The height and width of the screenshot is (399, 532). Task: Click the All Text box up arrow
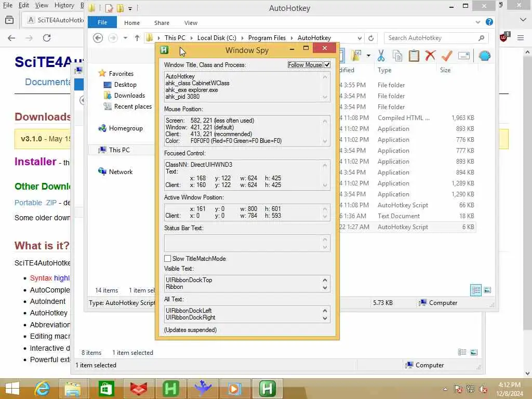(x=325, y=311)
